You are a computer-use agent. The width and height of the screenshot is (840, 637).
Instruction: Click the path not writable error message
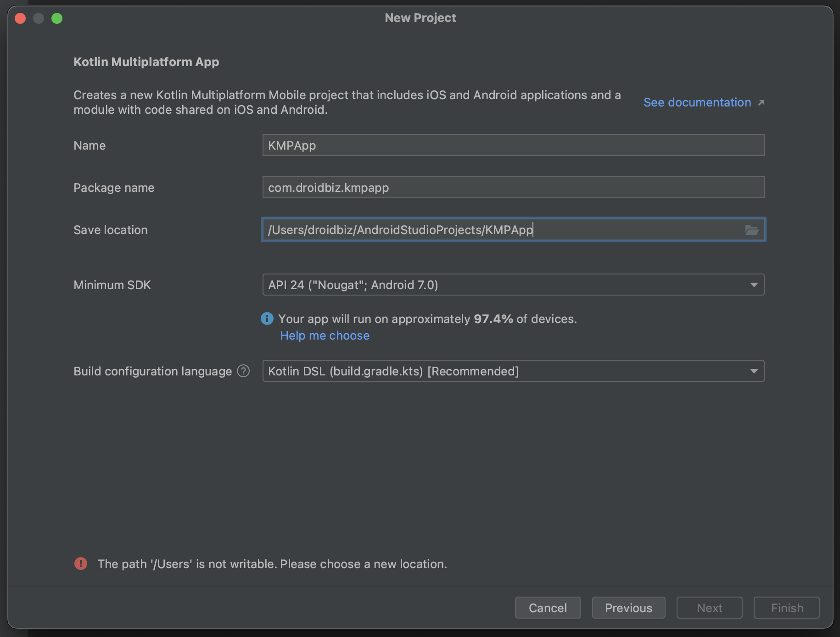tap(272, 564)
